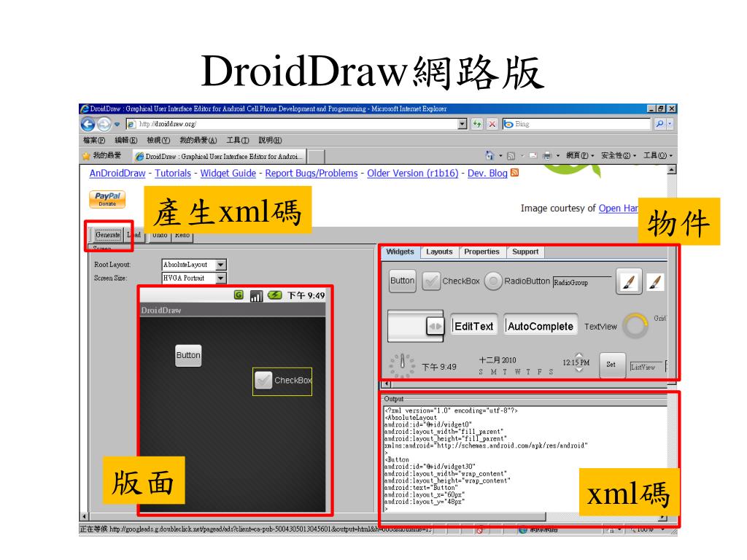Screen dimensions: 747x560
Task: Expand the address bar URL history dropdown
Action: click(462, 124)
